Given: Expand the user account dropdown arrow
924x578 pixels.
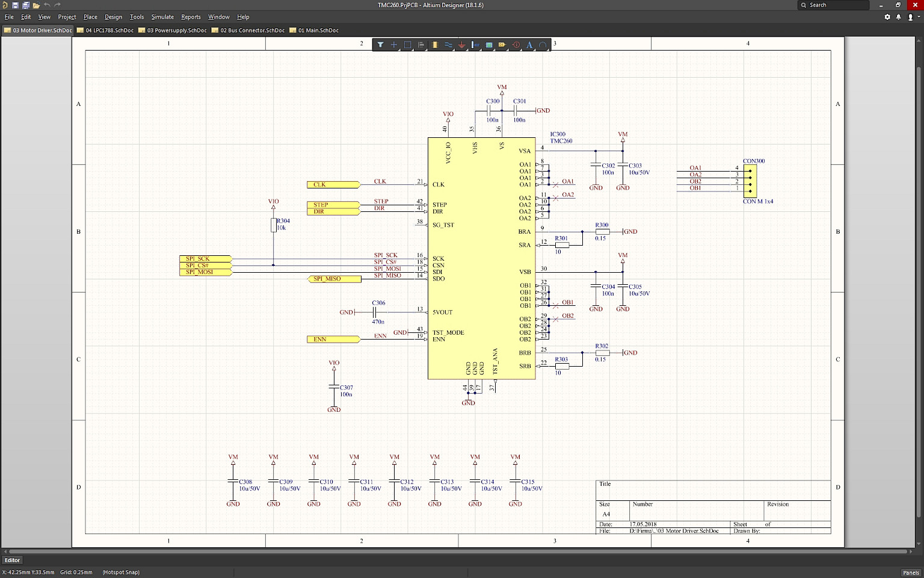Looking at the screenshot, I should click(918, 17).
